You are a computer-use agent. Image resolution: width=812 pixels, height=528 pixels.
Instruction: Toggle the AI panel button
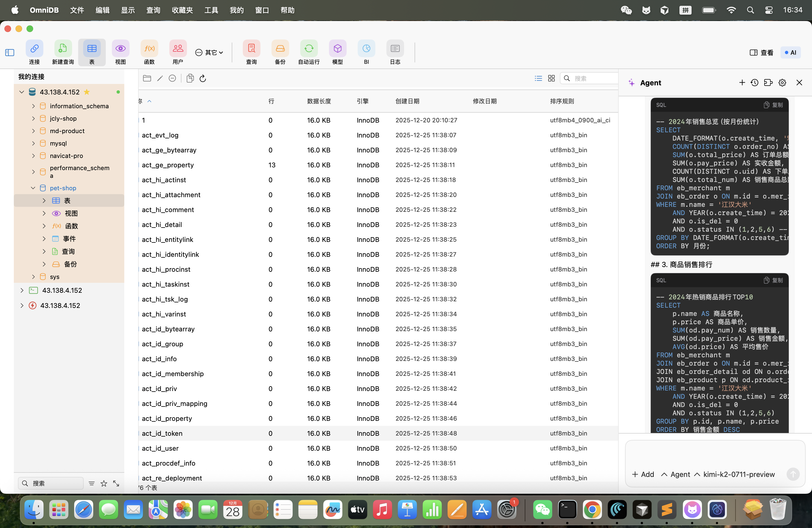[x=790, y=52]
